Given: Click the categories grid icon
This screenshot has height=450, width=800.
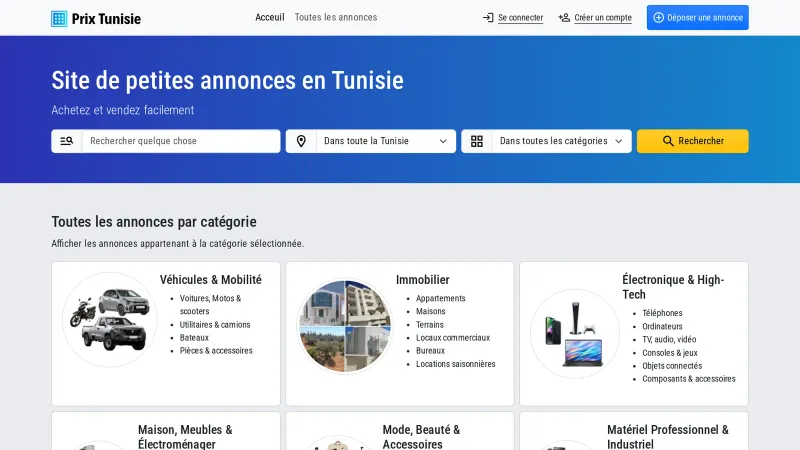Looking at the screenshot, I should pos(477,141).
